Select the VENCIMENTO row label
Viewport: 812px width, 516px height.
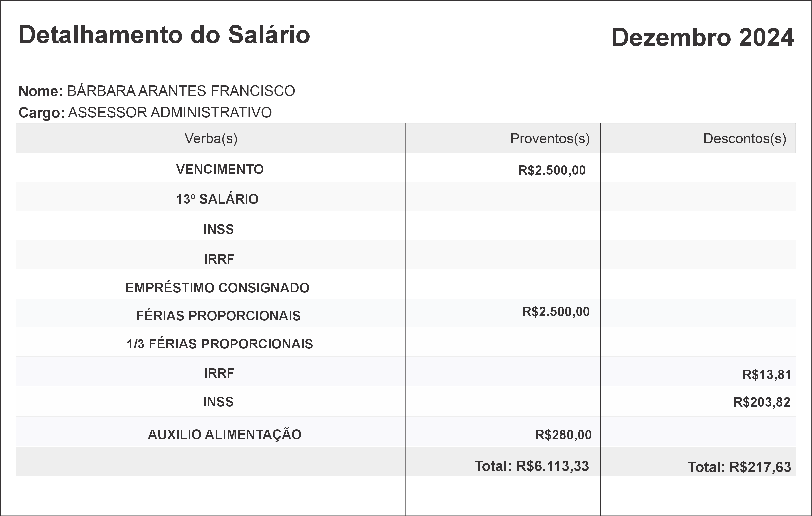point(220,169)
